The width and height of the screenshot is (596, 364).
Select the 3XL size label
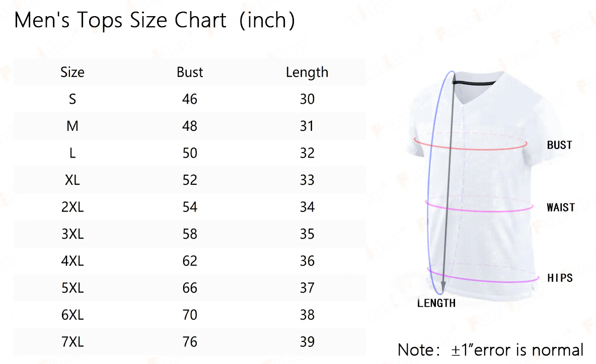click(x=72, y=234)
